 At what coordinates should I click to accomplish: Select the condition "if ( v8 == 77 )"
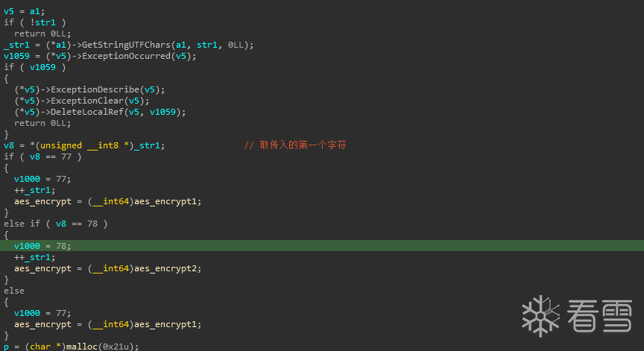42,156
